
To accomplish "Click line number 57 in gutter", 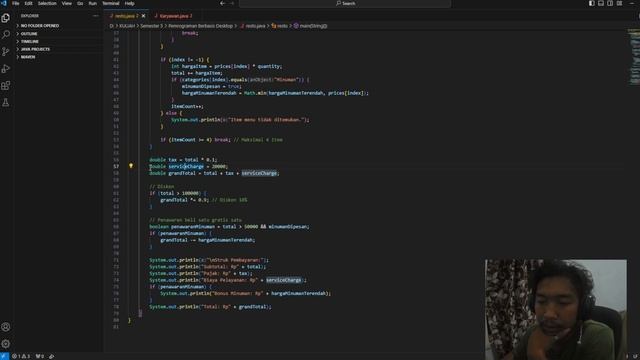I will (x=116, y=166).
